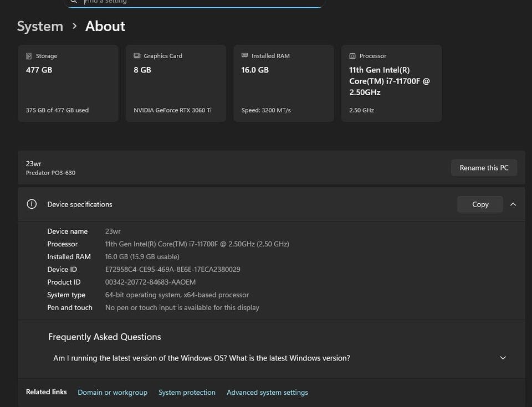Open the Windows OS version question text
532x407 pixels.
coord(201,358)
